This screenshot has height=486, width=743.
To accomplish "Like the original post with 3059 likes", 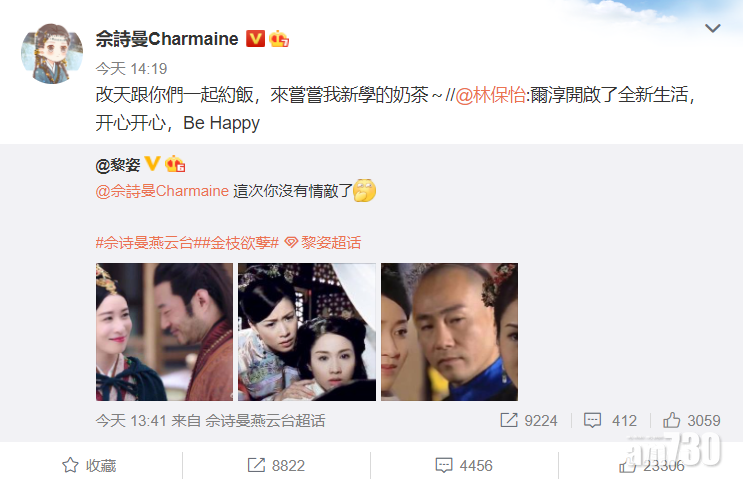I will (x=692, y=420).
